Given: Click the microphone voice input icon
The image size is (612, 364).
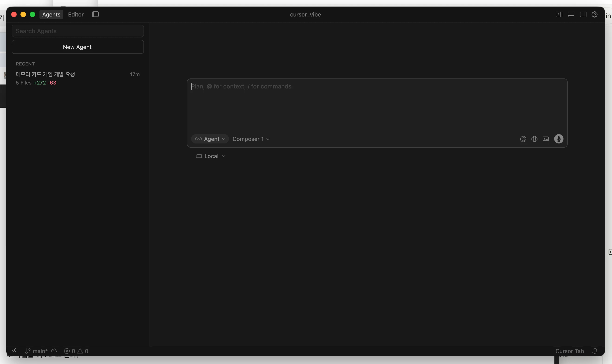Looking at the screenshot, I should tap(559, 139).
